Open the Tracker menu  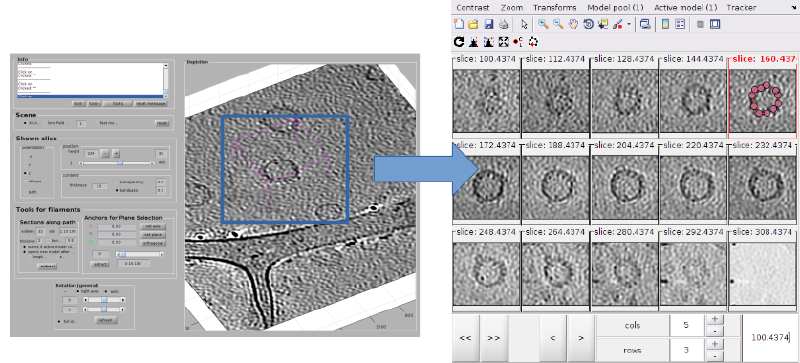741,8
